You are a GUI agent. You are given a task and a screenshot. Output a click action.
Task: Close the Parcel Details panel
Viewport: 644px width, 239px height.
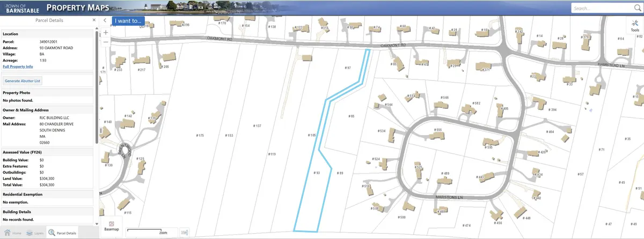coord(94,20)
